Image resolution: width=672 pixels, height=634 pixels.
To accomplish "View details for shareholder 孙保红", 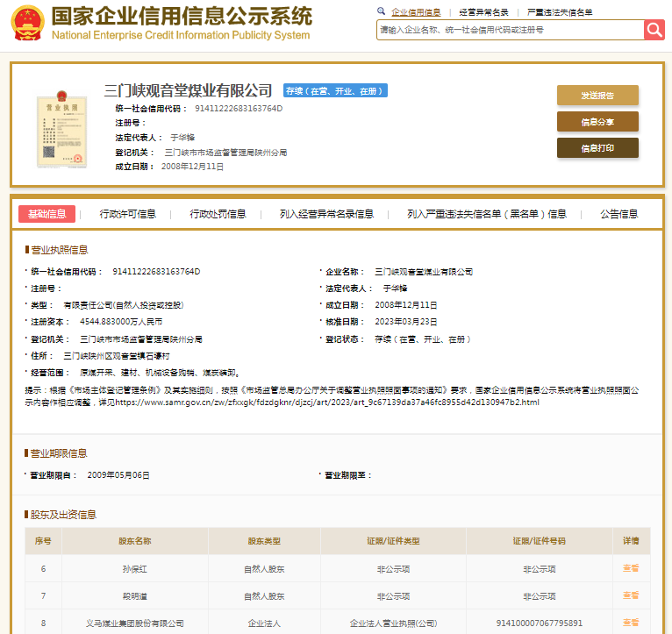I will coord(631,568).
